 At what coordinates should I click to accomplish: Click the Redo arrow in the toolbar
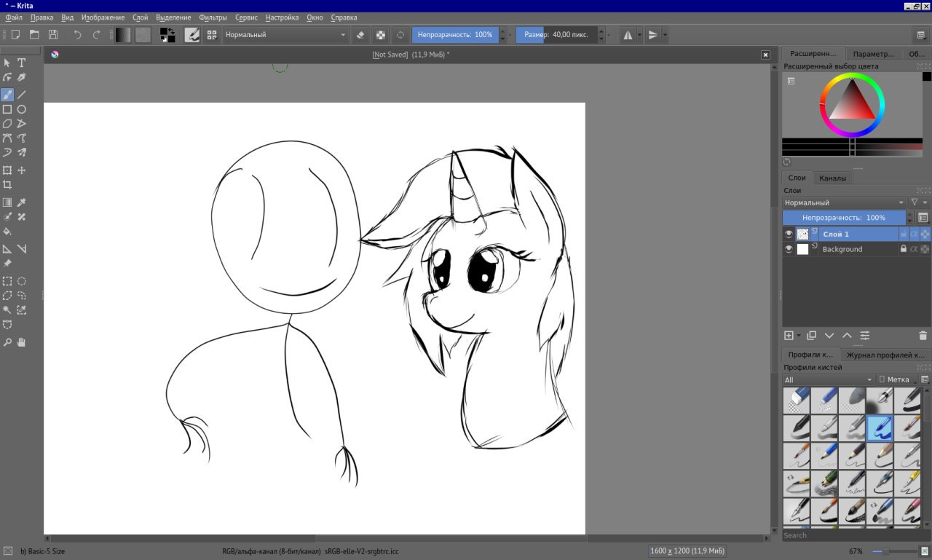[96, 34]
